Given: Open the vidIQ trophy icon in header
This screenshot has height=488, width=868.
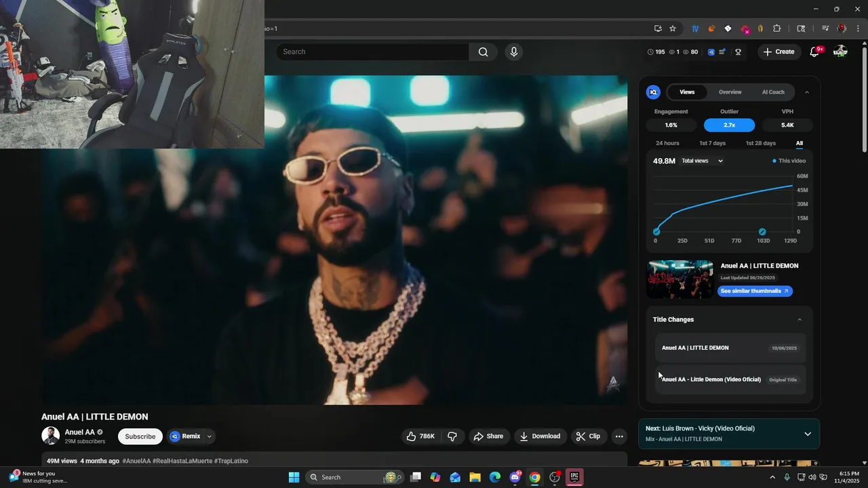Looking at the screenshot, I should pos(738,52).
